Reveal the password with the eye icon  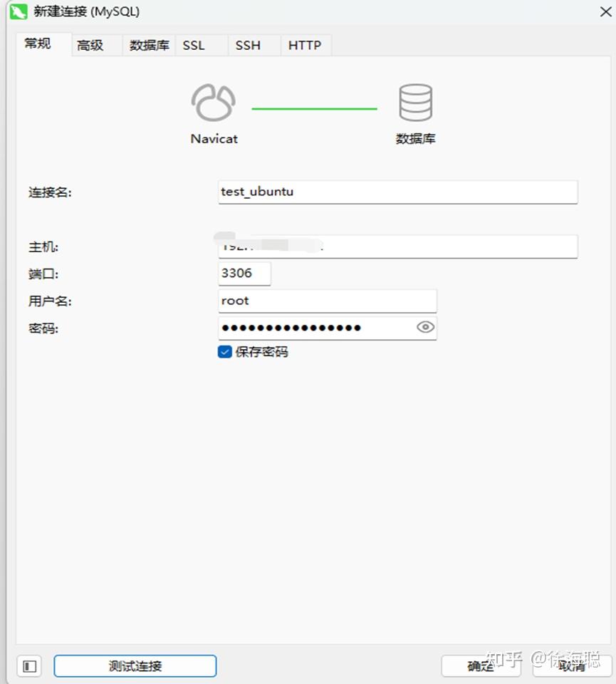424,328
